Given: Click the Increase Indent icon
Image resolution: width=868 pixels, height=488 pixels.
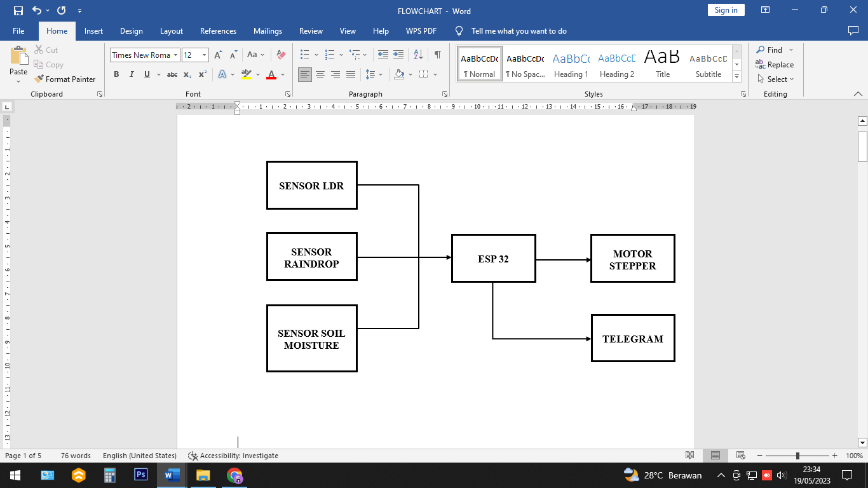Looking at the screenshot, I should [398, 55].
